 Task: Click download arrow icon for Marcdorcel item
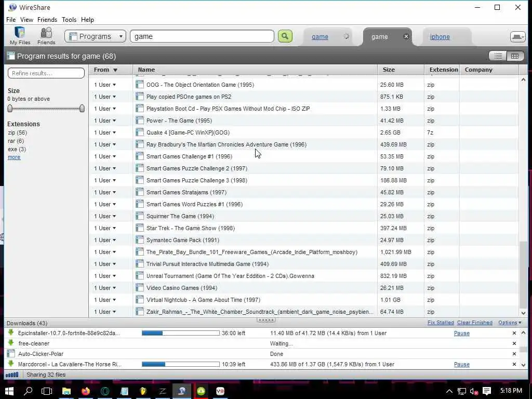coord(11,364)
